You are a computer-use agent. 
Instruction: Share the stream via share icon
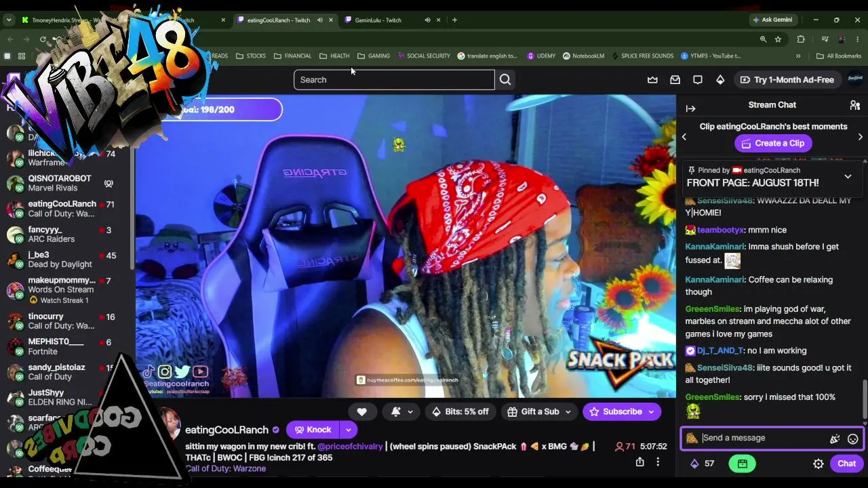[x=639, y=462]
